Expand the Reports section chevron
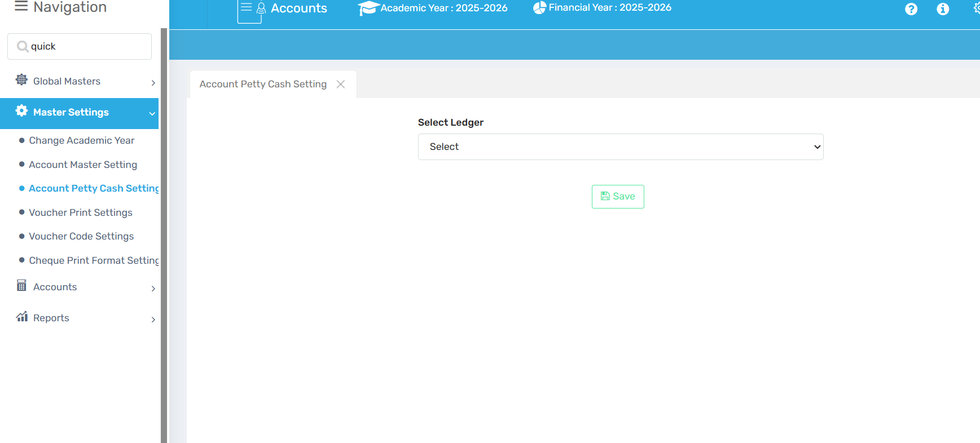The height and width of the screenshot is (443, 980). [x=153, y=320]
